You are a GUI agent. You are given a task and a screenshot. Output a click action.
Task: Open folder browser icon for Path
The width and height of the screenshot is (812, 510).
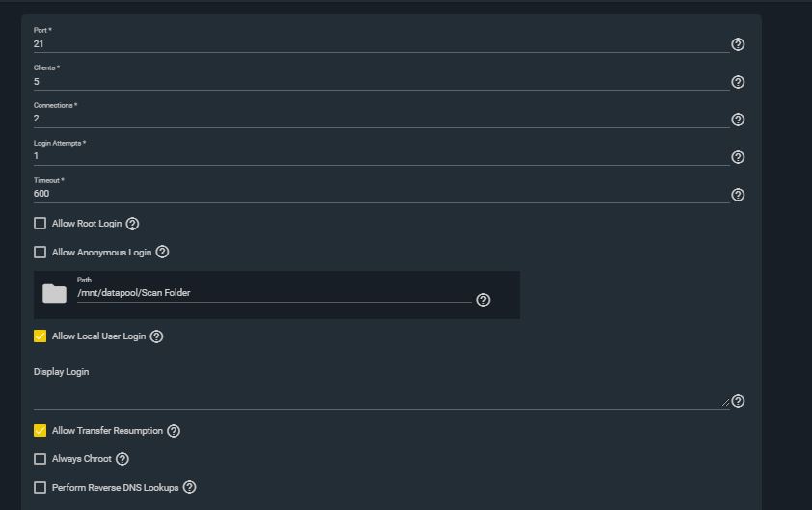pyautogui.click(x=54, y=294)
